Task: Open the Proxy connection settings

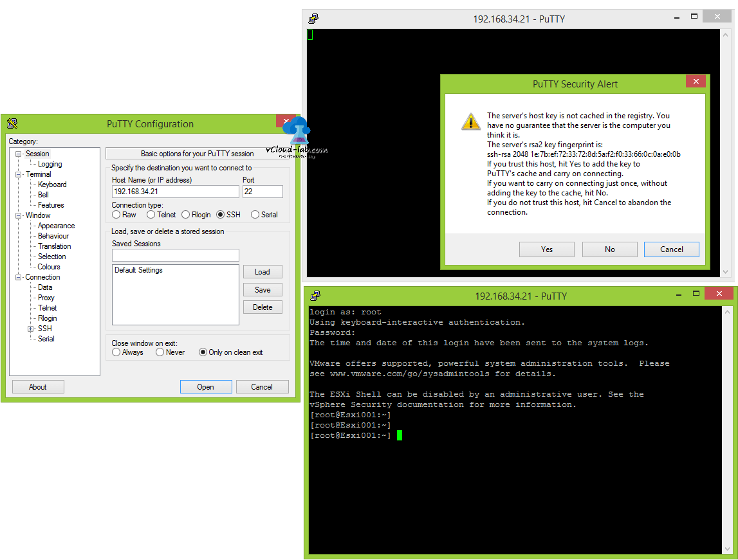Action: tap(47, 297)
